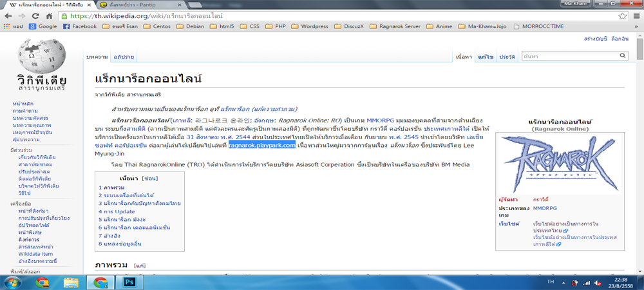Open the Debian bookmark folder
The width and height of the screenshot is (644, 290).
click(189, 26)
